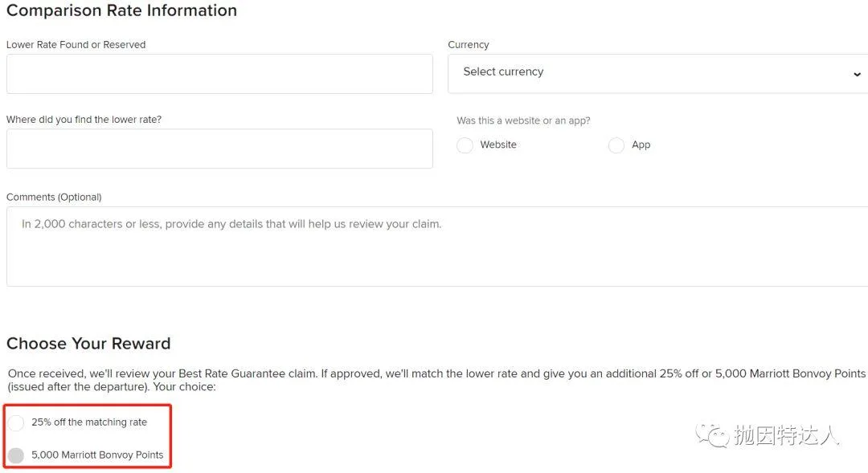Click the chevron arrow on currency selector
The image size is (868, 473).
857,74
